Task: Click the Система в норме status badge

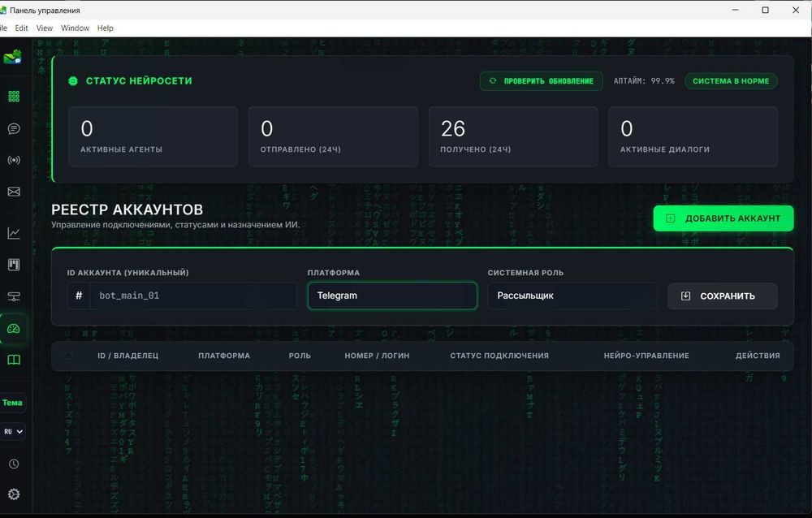Action: point(731,81)
